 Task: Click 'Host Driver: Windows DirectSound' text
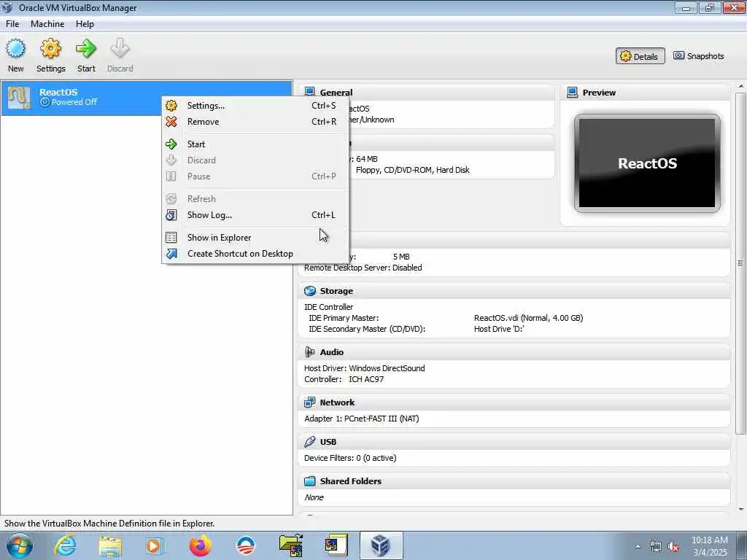365,368
